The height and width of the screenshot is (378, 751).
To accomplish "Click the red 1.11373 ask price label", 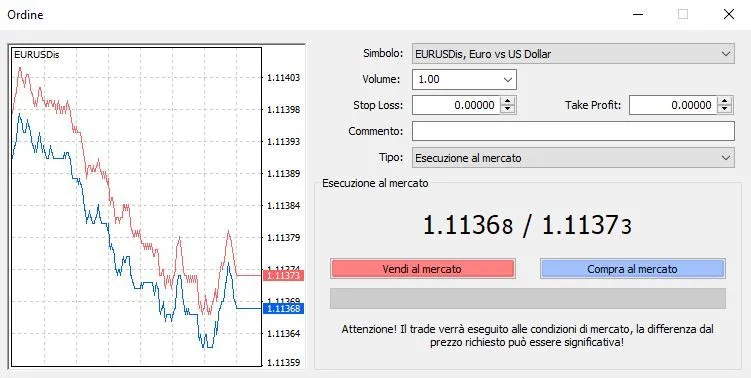I will pos(283,275).
